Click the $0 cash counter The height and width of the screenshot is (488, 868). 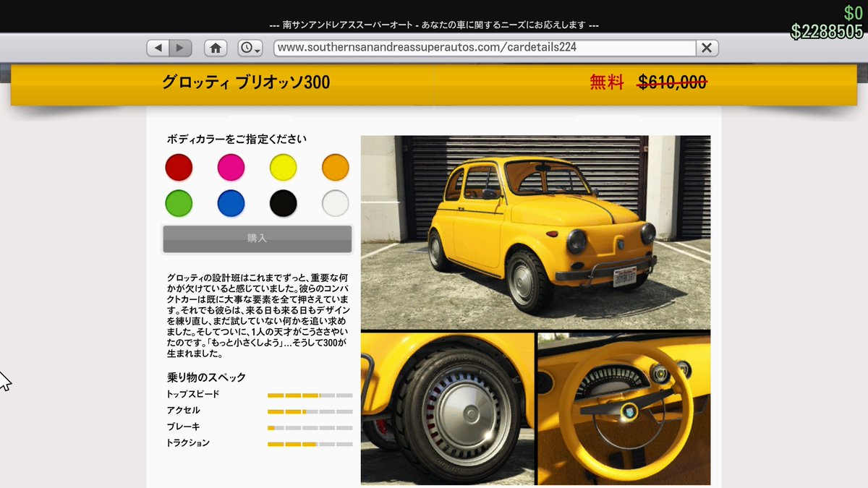point(854,13)
